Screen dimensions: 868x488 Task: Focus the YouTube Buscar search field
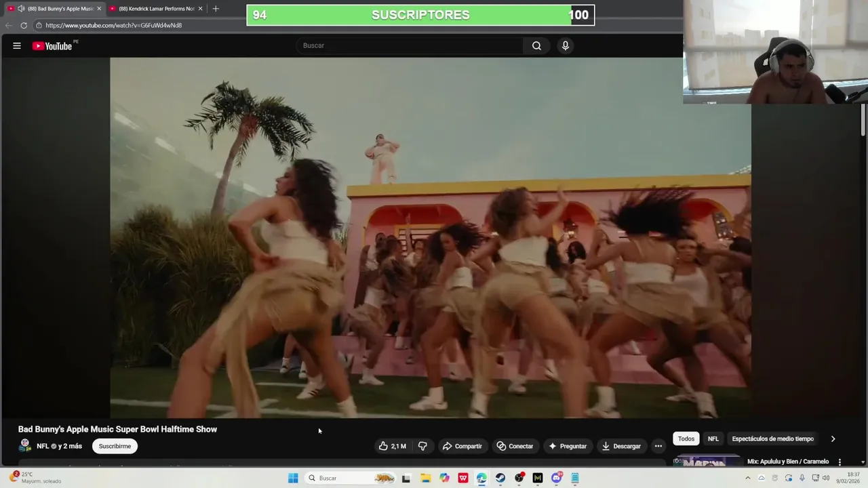(410, 45)
